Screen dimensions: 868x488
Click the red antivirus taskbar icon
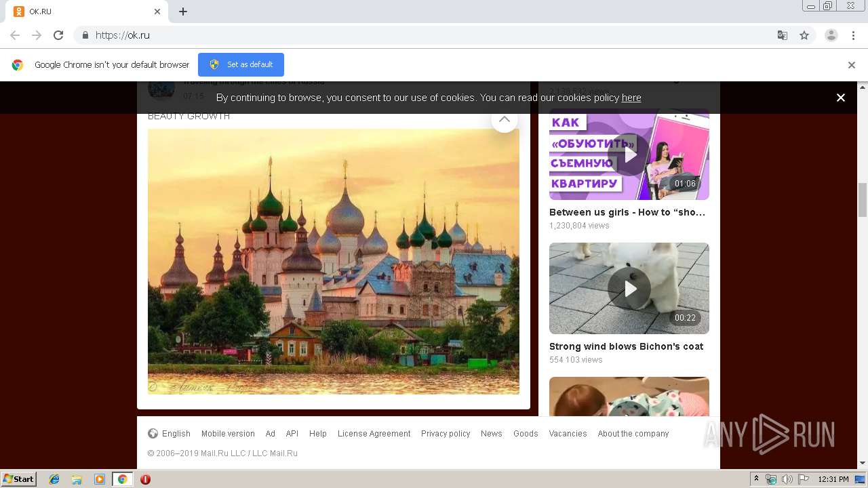[145, 479]
